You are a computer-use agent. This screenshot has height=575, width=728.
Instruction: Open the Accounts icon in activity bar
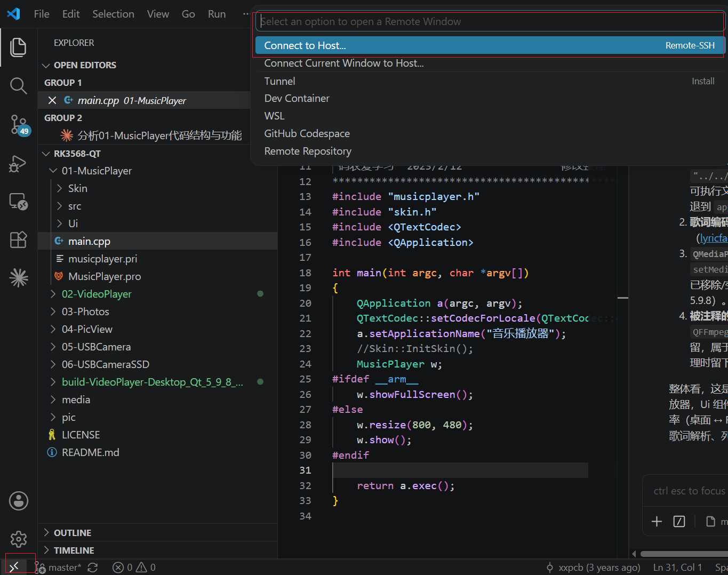click(18, 501)
